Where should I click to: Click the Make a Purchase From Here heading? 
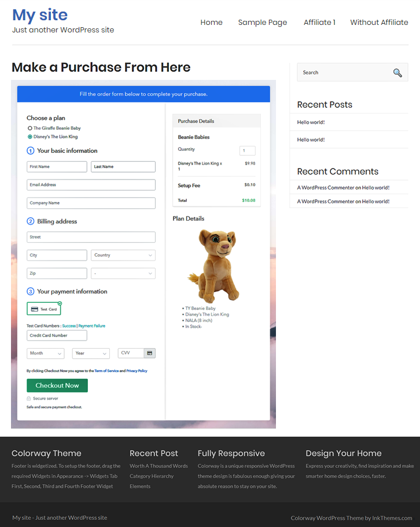[x=101, y=67]
